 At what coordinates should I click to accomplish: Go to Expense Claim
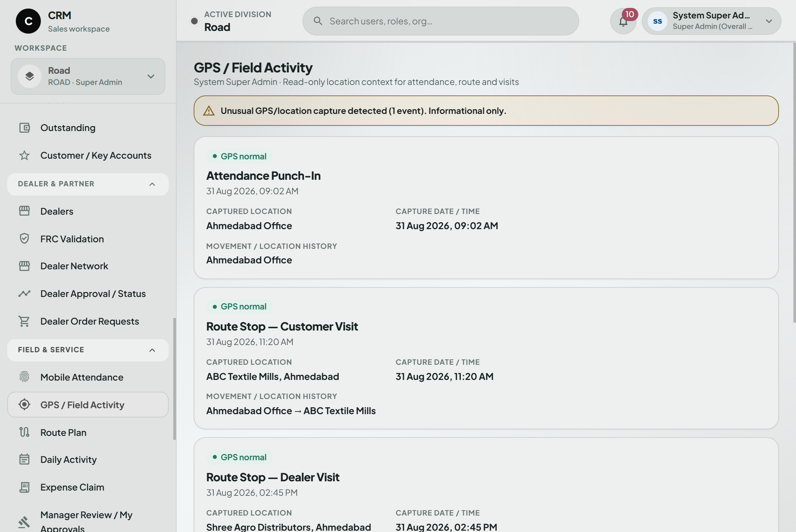88,487
